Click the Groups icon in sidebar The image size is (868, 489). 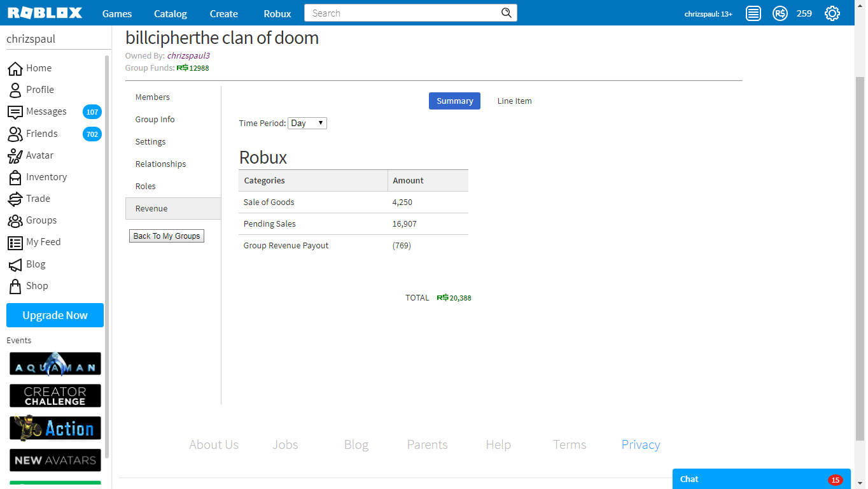[x=15, y=220]
